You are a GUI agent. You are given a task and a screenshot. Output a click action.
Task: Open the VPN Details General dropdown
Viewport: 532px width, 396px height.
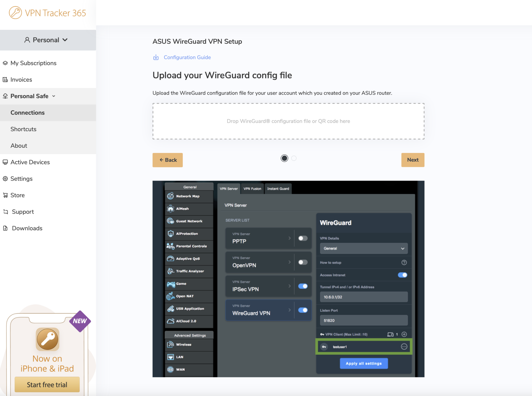coord(363,248)
